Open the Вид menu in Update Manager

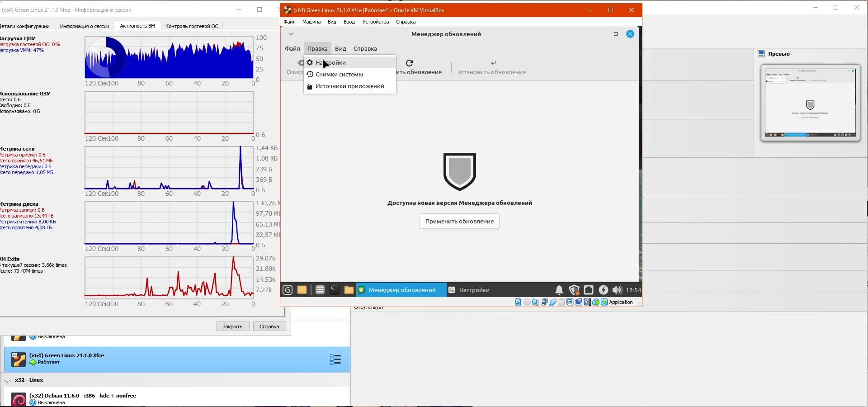point(341,48)
